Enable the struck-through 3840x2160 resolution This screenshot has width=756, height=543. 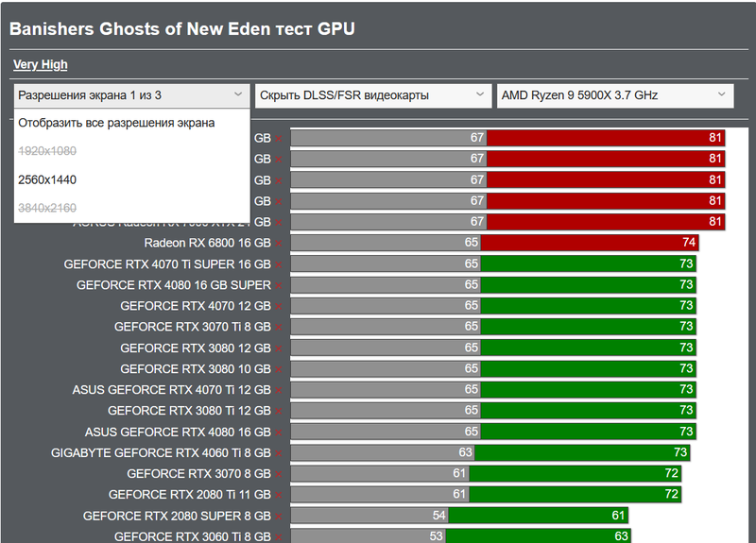(x=47, y=208)
